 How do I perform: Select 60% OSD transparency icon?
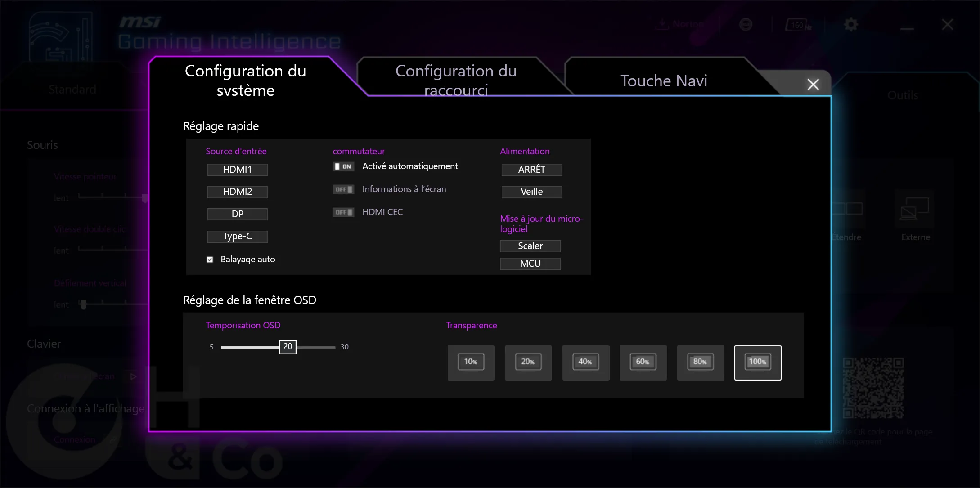pos(643,363)
